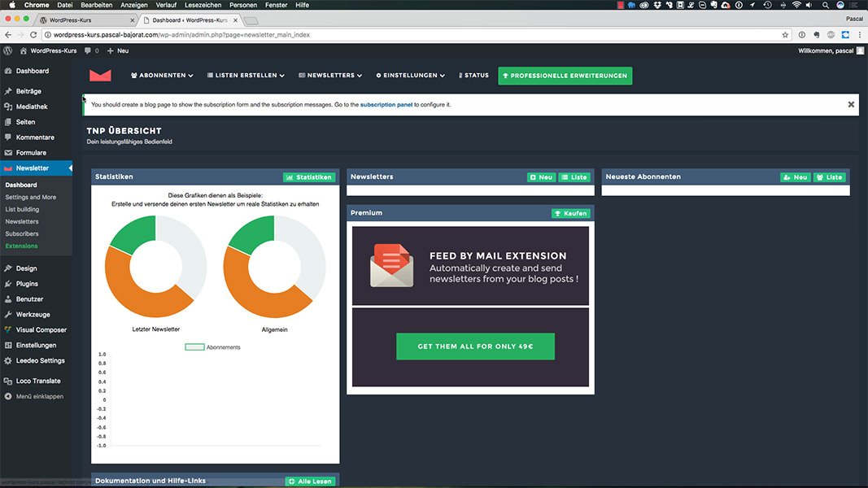This screenshot has height=488, width=868.
Task: Open Extensions submenu item
Action: click(22, 246)
